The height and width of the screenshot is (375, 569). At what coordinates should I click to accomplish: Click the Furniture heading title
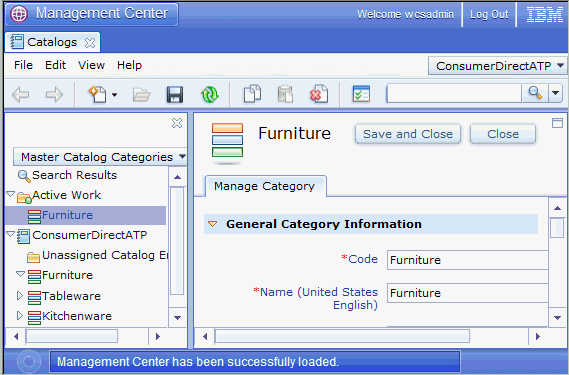click(294, 133)
